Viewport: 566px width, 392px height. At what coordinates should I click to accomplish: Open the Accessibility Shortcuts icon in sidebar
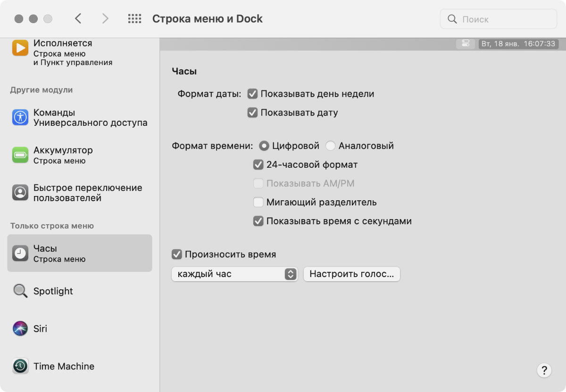pyautogui.click(x=20, y=117)
